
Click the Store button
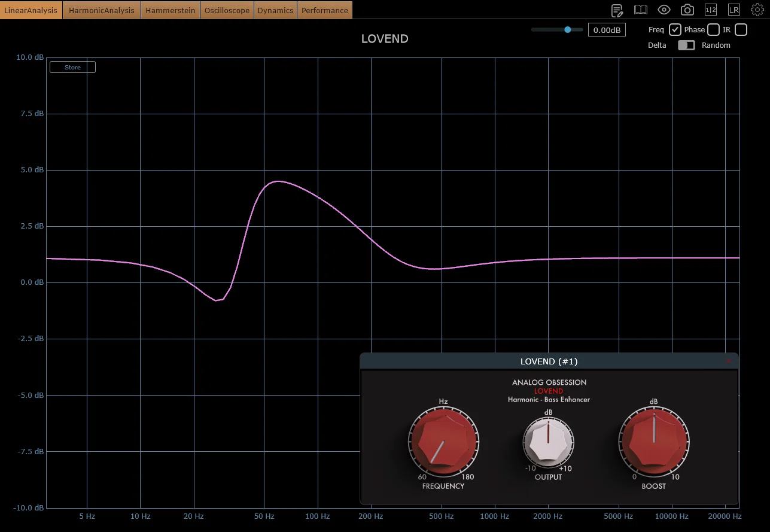[72, 67]
